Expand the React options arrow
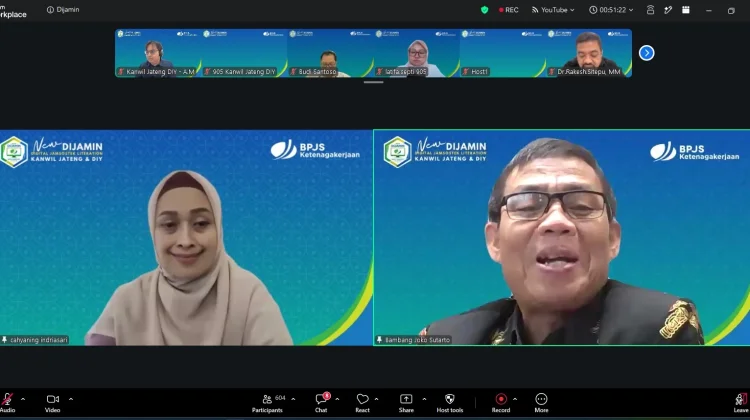 coord(376,399)
